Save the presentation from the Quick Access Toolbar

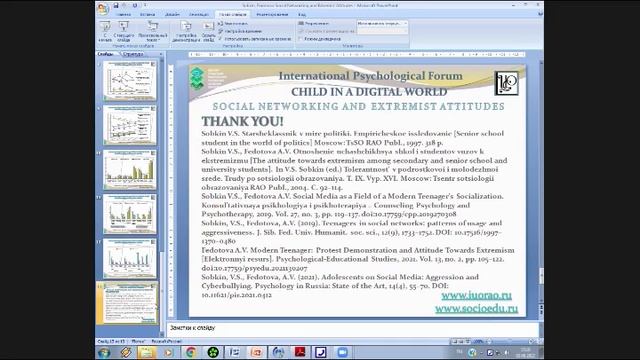click(x=116, y=5)
